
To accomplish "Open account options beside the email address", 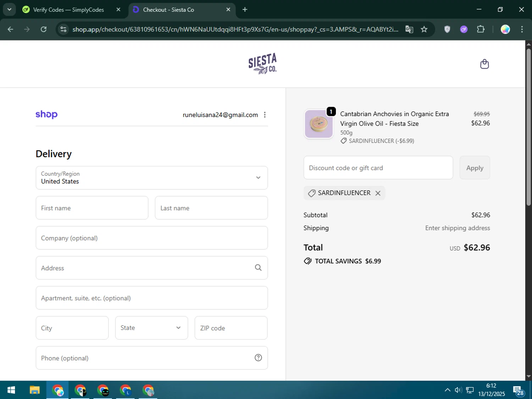I will pos(265,115).
